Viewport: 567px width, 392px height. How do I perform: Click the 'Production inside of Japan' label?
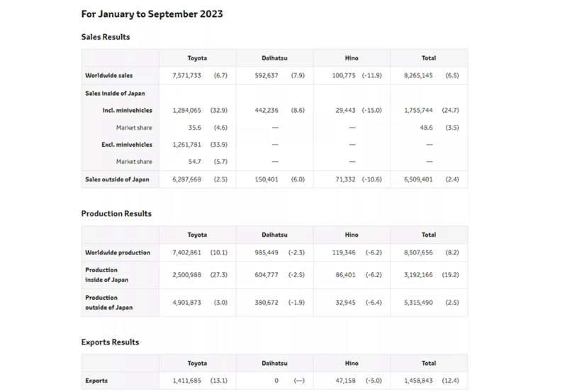point(107,275)
